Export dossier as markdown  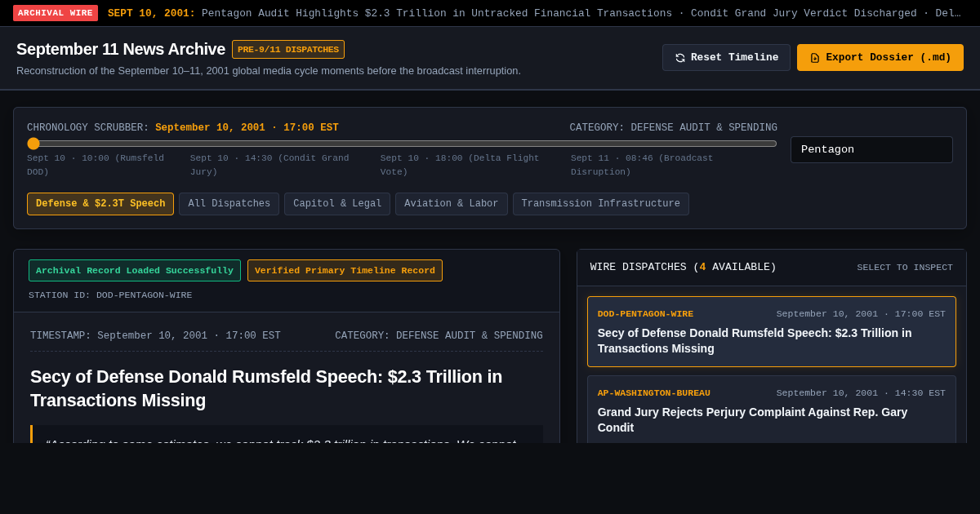tap(880, 58)
